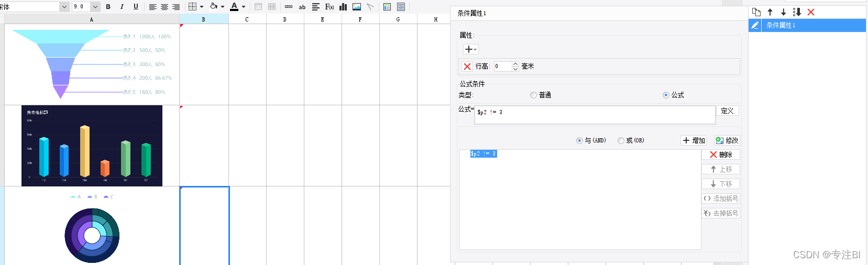Select the 3D bar chart thumbnail

coord(92,146)
